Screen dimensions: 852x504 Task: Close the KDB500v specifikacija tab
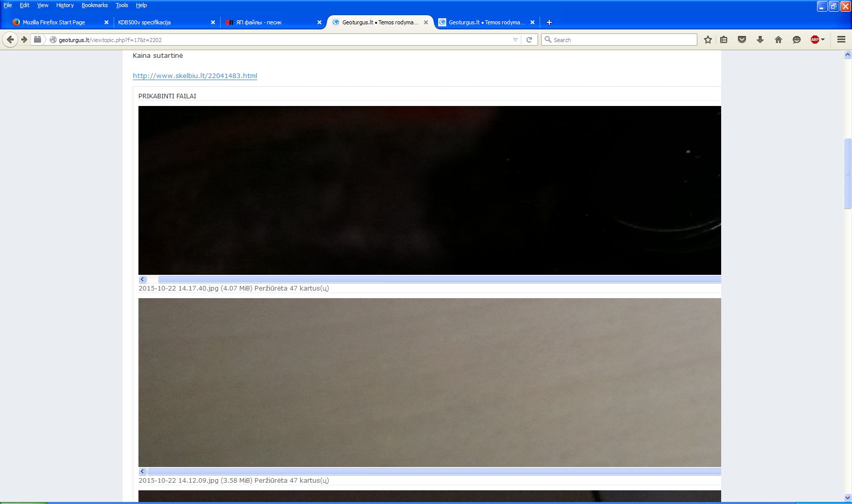(213, 22)
